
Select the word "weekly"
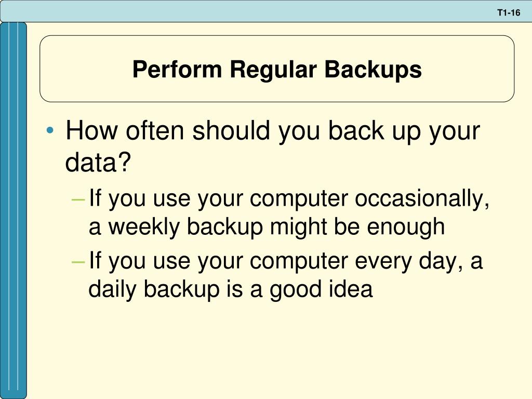click(x=144, y=227)
